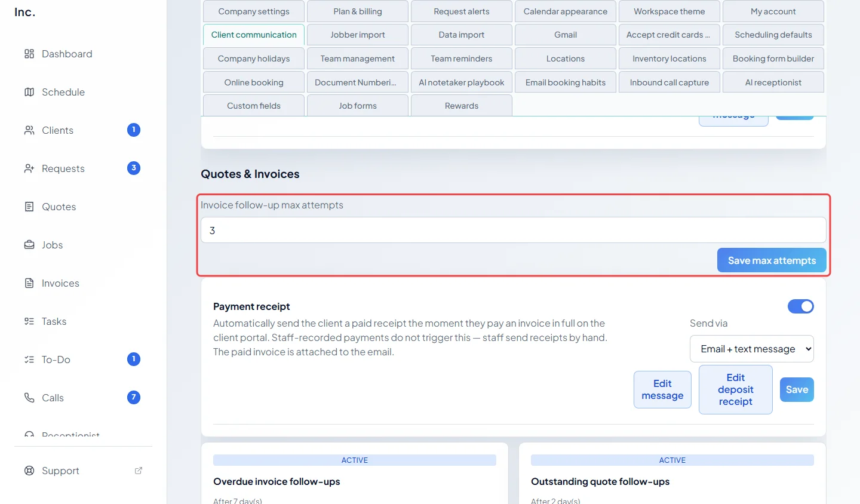Save the payment receipt settings
860x504 pixels.
click(x=797, y=389)
